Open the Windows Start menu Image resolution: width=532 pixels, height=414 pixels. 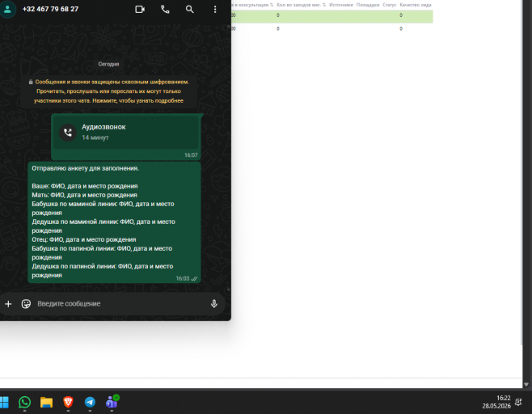point(4,403)
